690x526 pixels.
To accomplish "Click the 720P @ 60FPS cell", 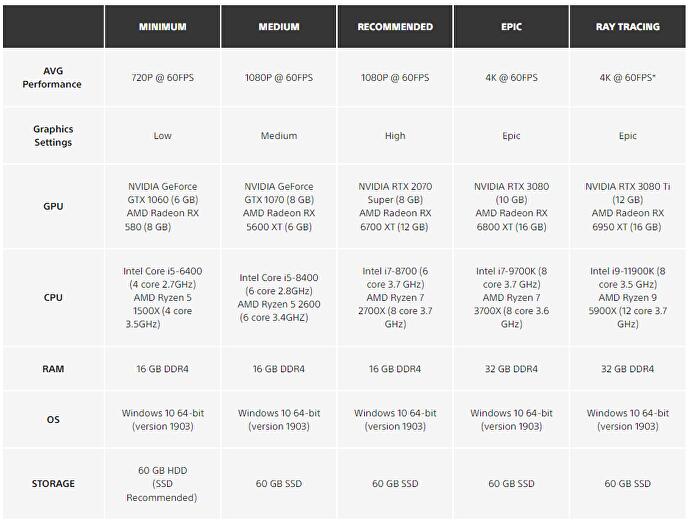I will tap(162, 78).
